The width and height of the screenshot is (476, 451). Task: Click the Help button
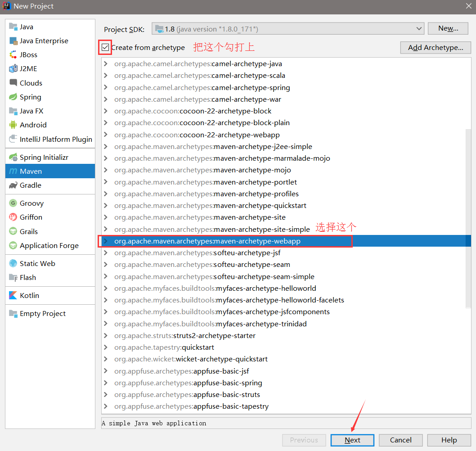[x=449, y=440]
